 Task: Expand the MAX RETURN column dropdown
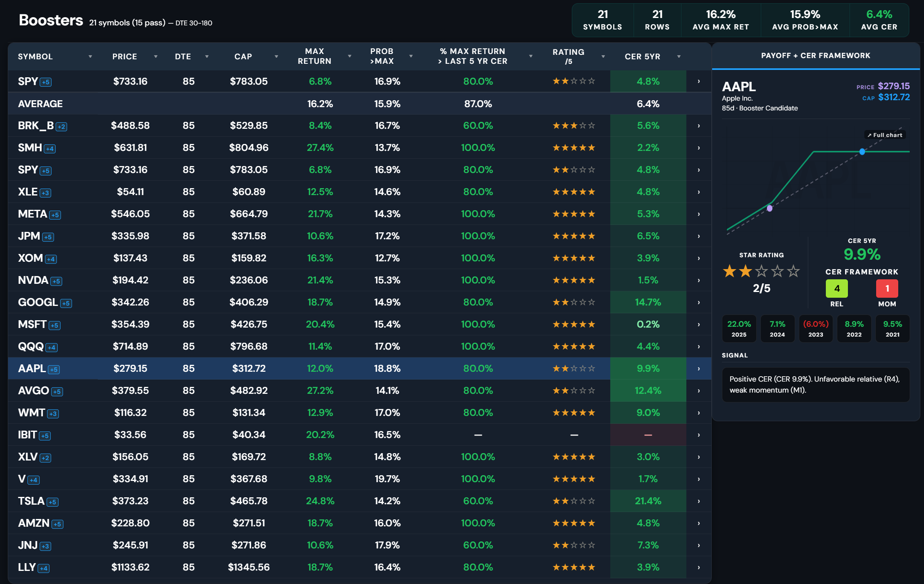pos(350,56)
